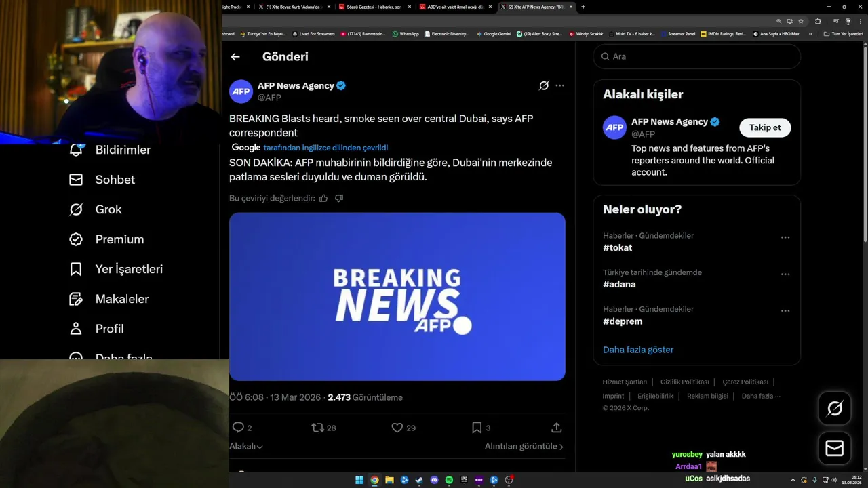The height and width of the screenshot is (488, 868).
Task: Open Makaleler in the sidebar
Action: point(108,299)
